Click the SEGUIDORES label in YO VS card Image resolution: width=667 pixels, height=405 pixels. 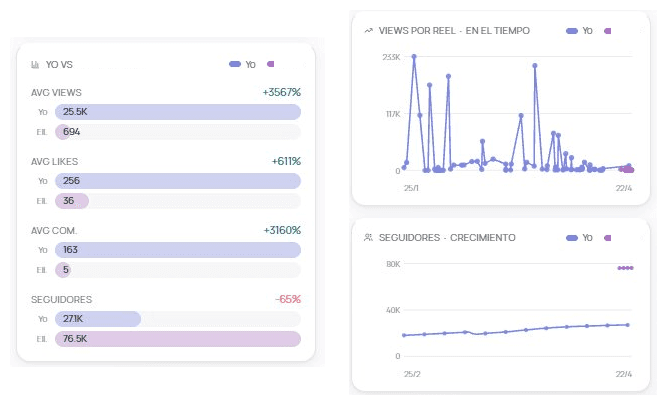coord(61,299)
